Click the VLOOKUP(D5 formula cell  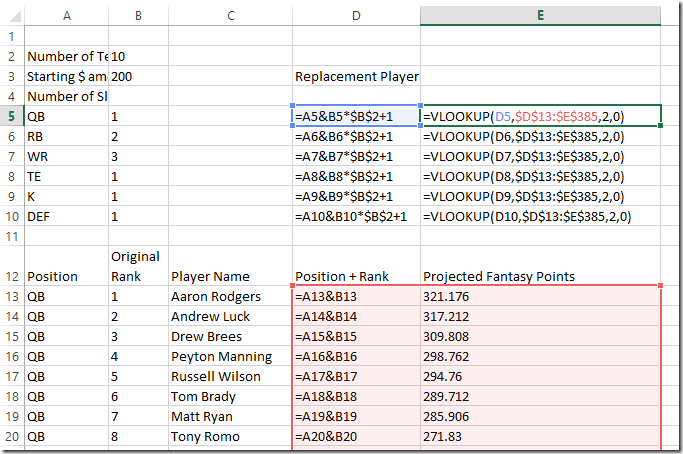click(x=541, y=116)
